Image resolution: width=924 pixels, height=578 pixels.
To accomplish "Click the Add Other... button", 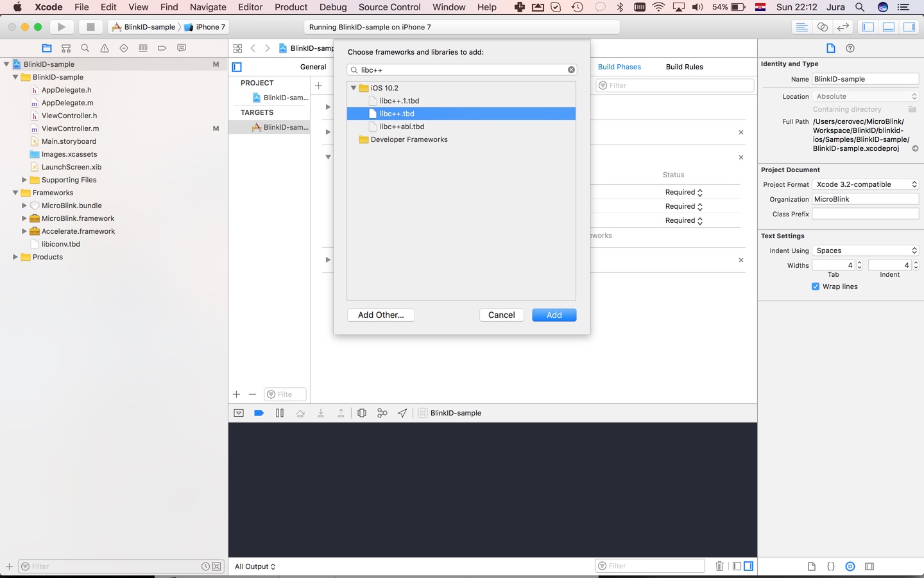I will (381, 315).
